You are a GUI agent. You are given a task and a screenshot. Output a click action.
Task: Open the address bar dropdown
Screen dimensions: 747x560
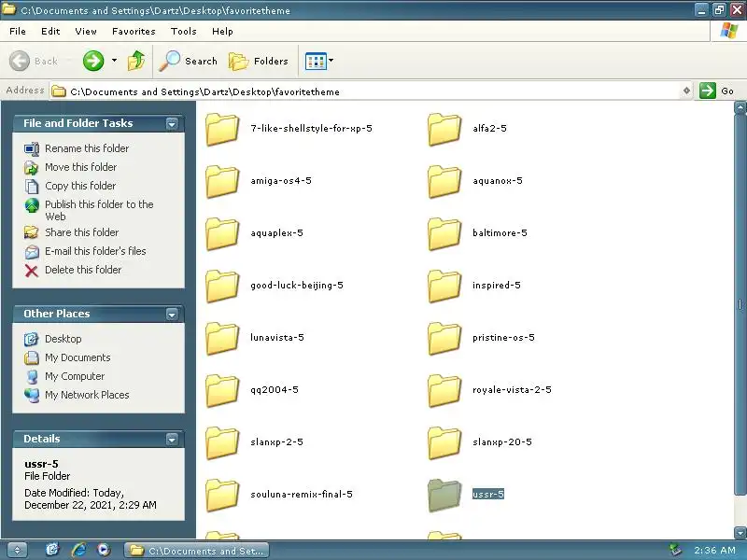point(686,91)
